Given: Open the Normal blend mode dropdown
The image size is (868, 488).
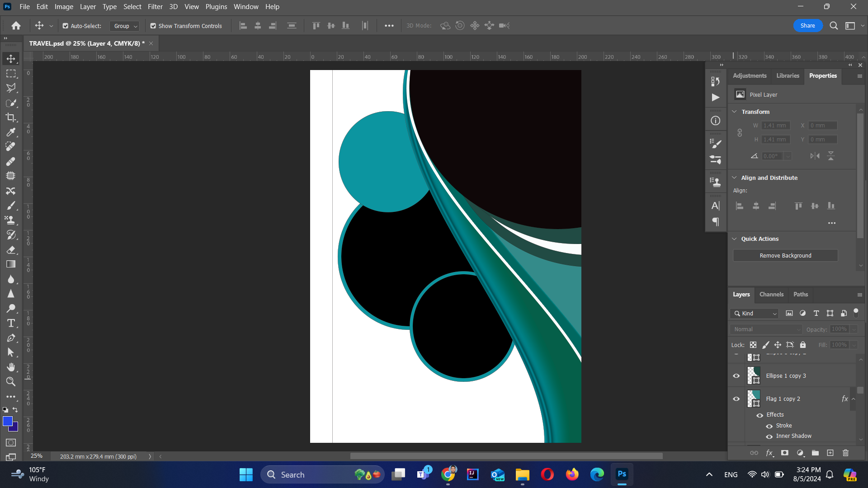Looking at the screenshot, I should 766,329.
